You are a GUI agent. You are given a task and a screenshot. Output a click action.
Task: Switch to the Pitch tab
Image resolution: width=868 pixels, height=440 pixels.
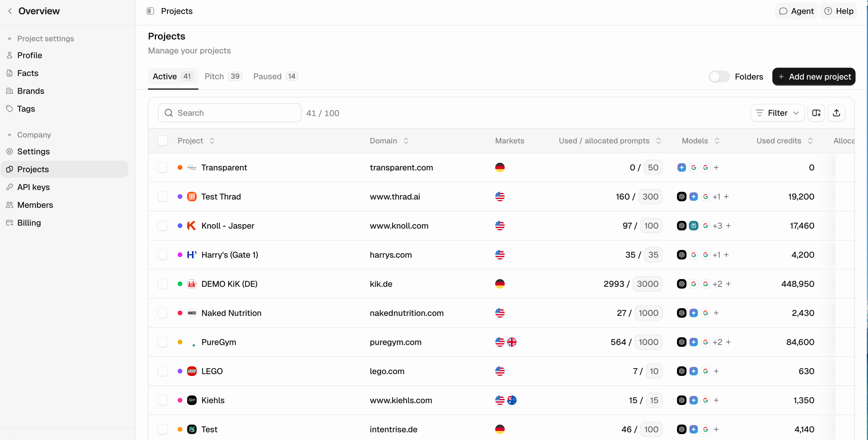[x=223, y=76]
